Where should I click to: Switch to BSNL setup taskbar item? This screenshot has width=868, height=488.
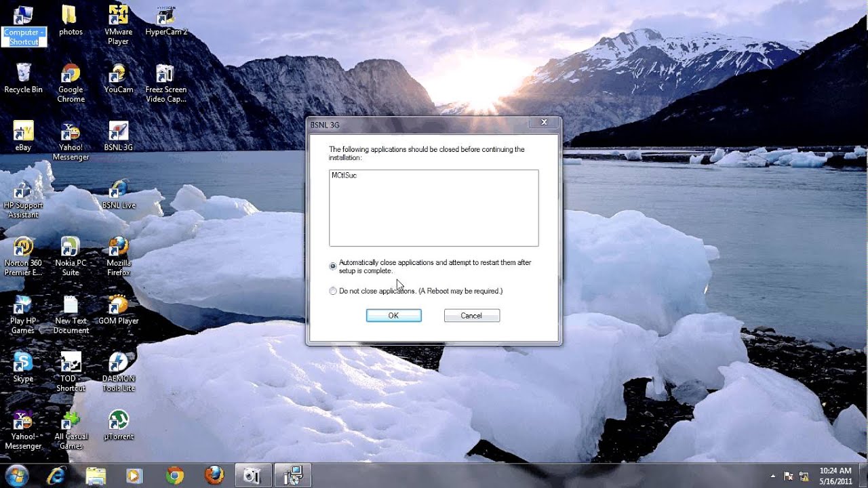(x=293, y=476)
